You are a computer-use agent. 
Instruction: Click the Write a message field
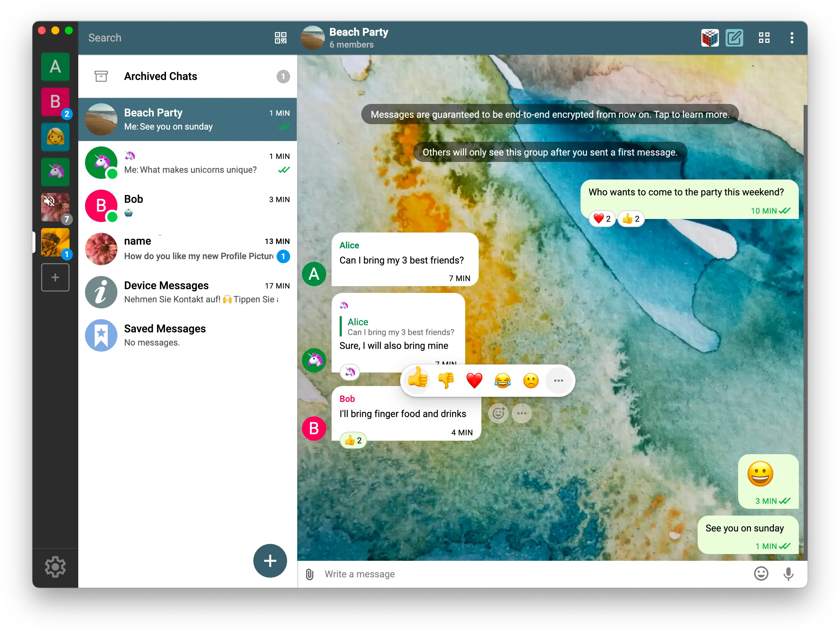[456, 574]
